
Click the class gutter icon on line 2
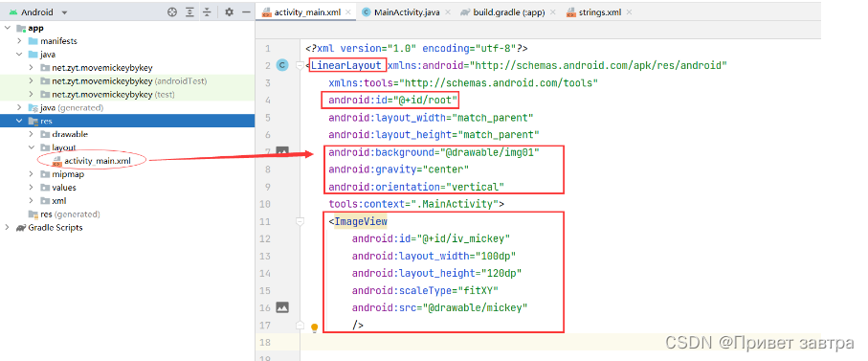(281, 65)
